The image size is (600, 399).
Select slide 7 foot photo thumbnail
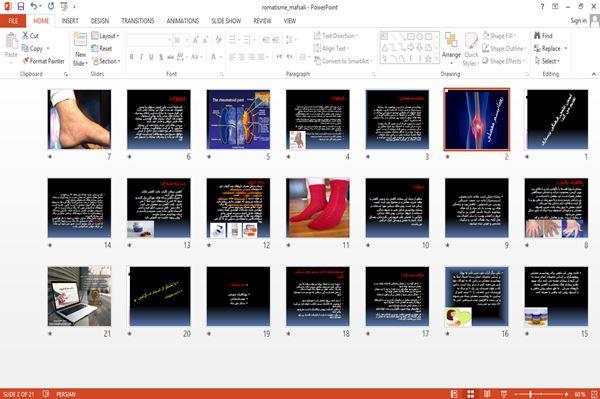coord(79,119)
